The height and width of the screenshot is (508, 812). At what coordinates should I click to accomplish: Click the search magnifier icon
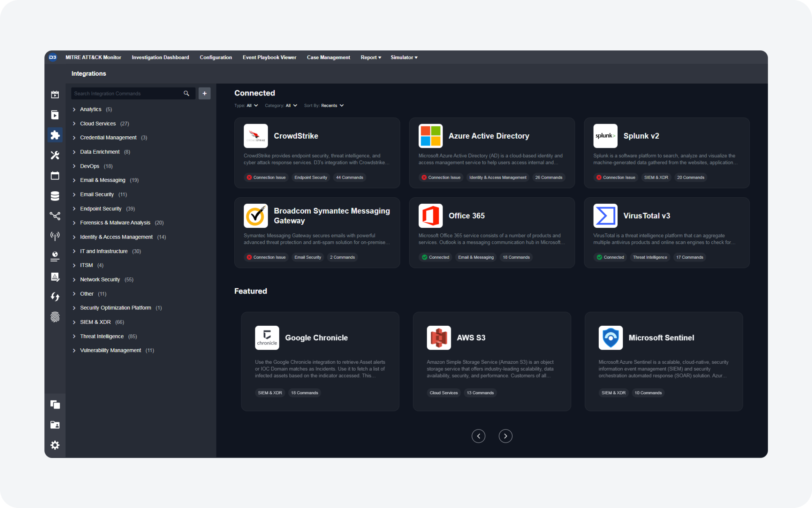coord(186,94)
